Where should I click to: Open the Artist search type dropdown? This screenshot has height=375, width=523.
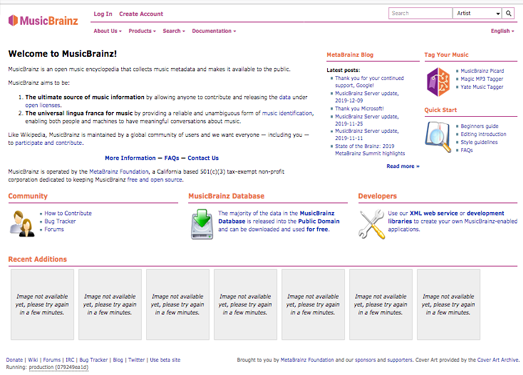(x=477, y=13)
